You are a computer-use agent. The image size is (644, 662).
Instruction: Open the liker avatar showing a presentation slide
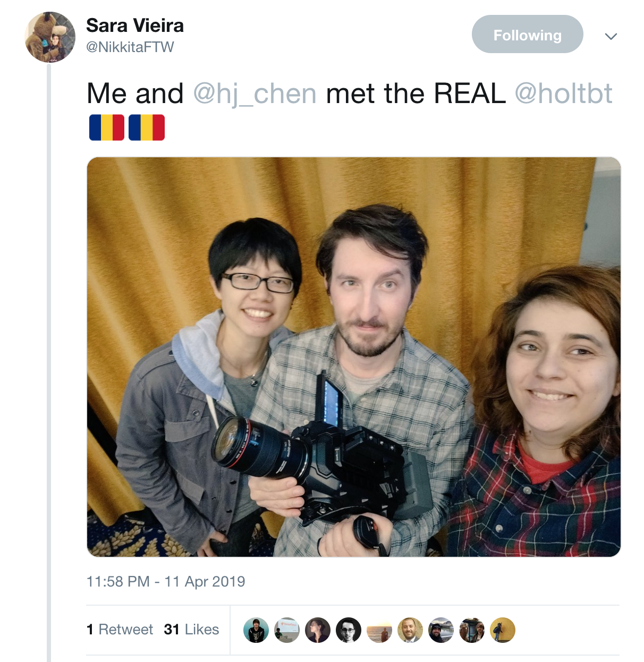[287, 630]
